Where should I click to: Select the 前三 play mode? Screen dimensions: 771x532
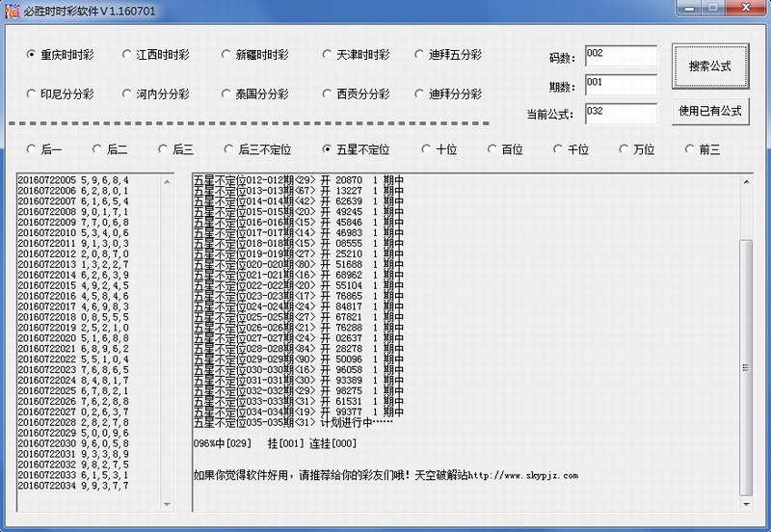click(x=689, y=149)
